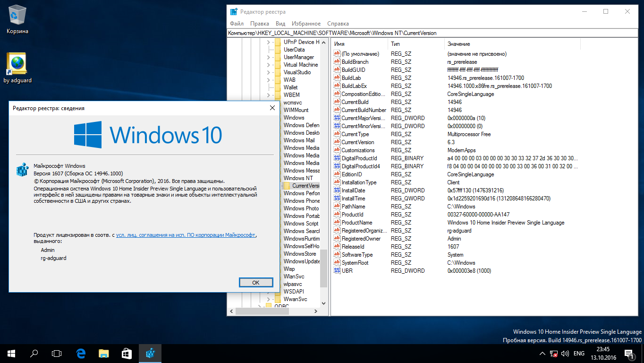
Task: Select the WSDAPI tree key
Action: (294, 292)
